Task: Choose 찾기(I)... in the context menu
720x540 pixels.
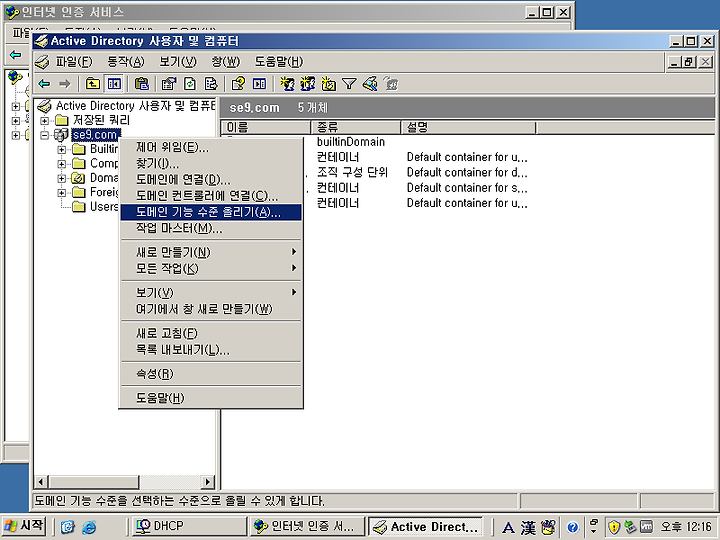Action: pyautogui.click(x=211, y=163)
